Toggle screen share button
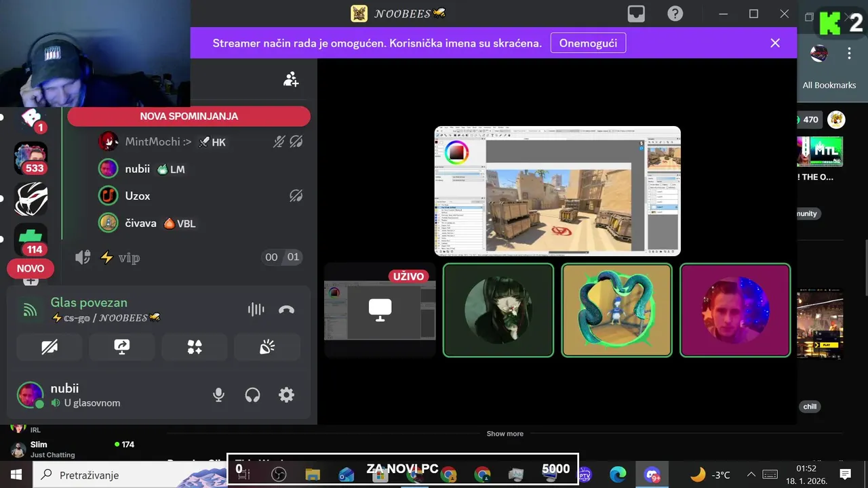 (x=122, y=348)
